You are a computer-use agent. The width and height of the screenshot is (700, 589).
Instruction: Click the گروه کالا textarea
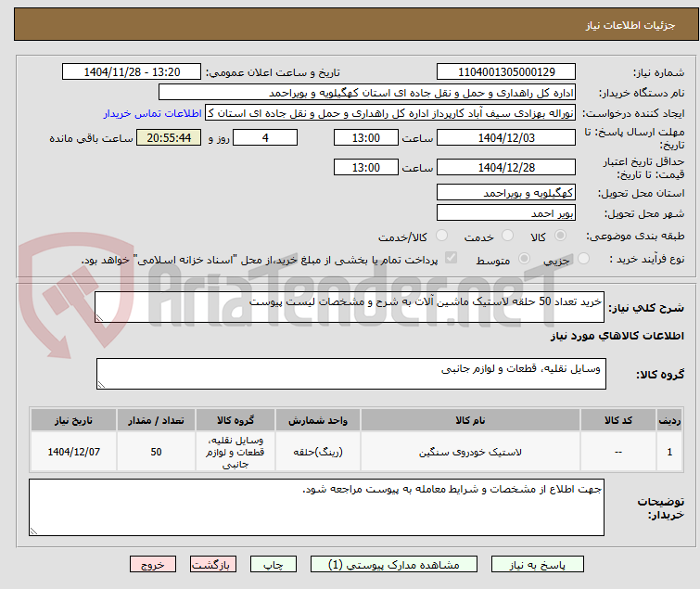click(x=350, y=374)
